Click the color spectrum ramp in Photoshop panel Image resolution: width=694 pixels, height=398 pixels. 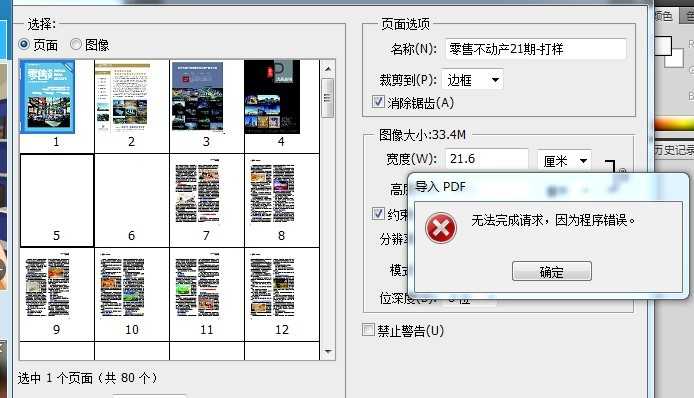(674, 124)
